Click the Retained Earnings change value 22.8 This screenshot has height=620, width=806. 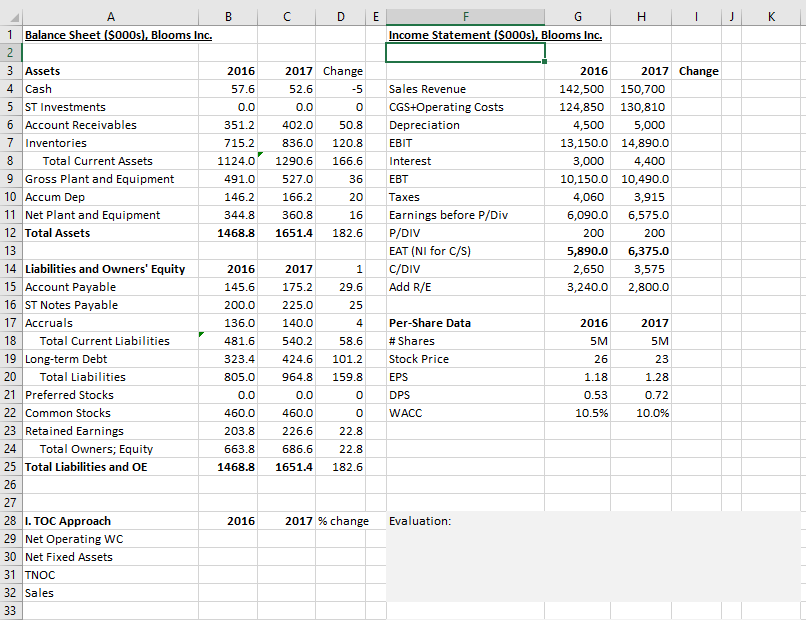343,431
